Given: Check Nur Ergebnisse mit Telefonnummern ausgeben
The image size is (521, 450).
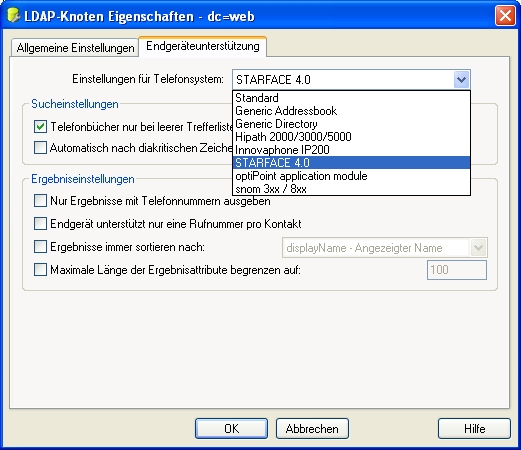Looking at the screenshot, I should 40,201.
